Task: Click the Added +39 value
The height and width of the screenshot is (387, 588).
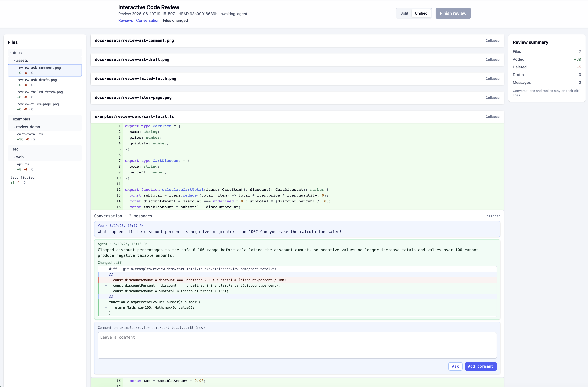Action: [577, 59]
